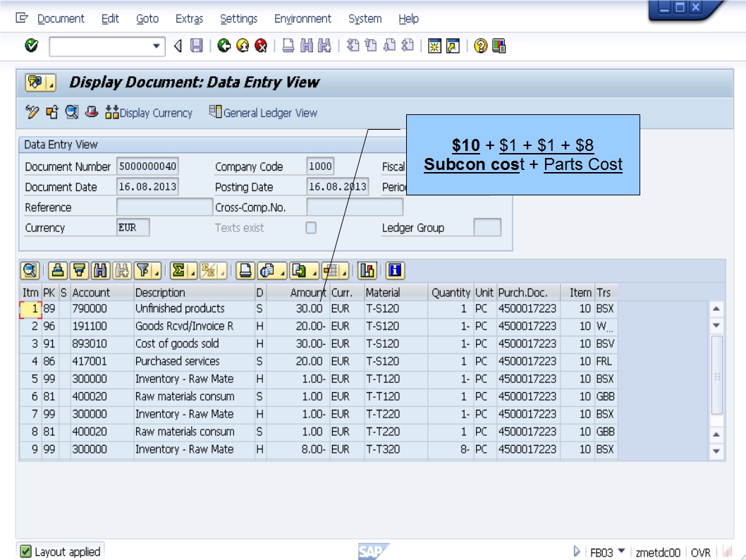
Task: Open the Environment menu
Action: pos(302,18)
